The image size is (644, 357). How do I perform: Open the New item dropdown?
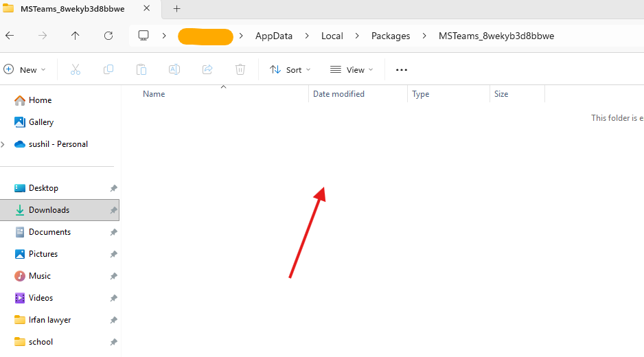pyautogui.click(x=25, y=69)
